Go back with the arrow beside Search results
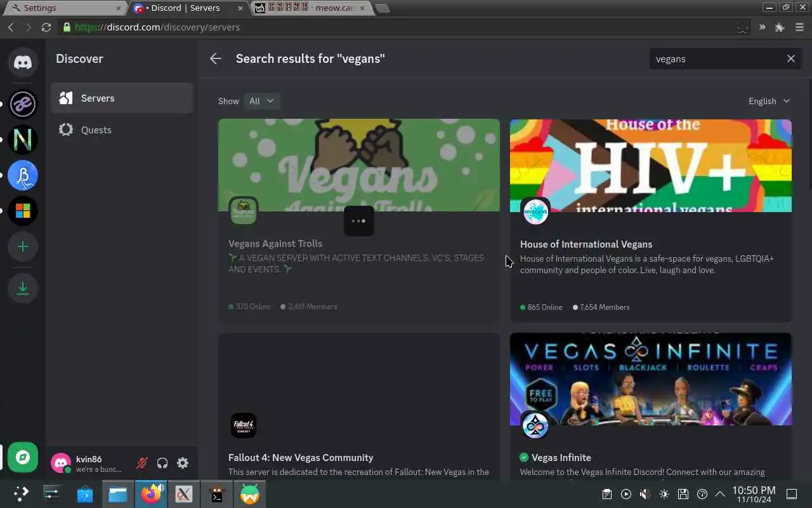 tap(216, 58)
